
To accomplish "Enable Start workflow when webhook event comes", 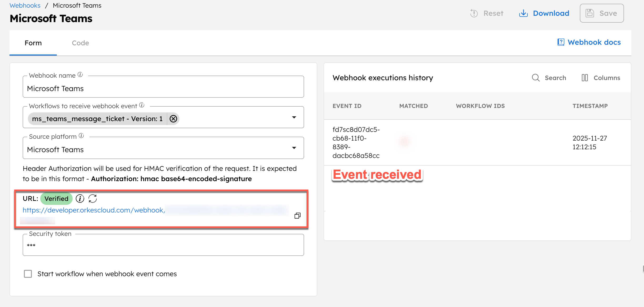I will click(28, 274).
